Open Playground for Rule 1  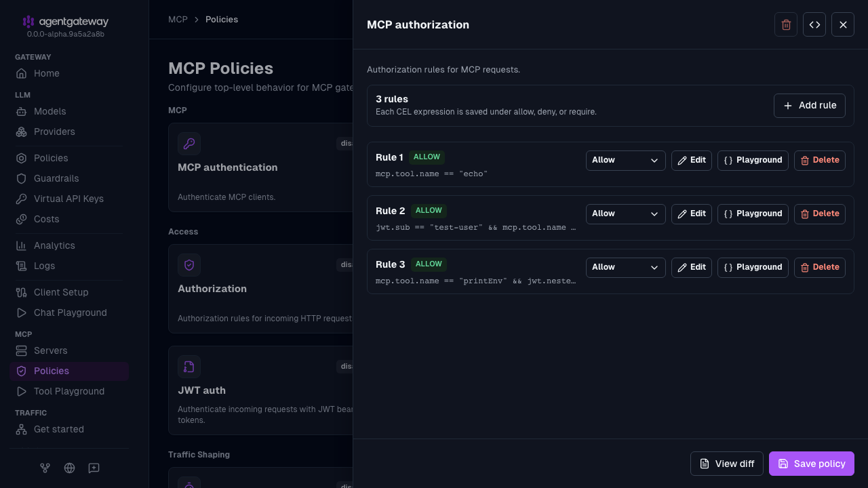(x=753, y=160)
